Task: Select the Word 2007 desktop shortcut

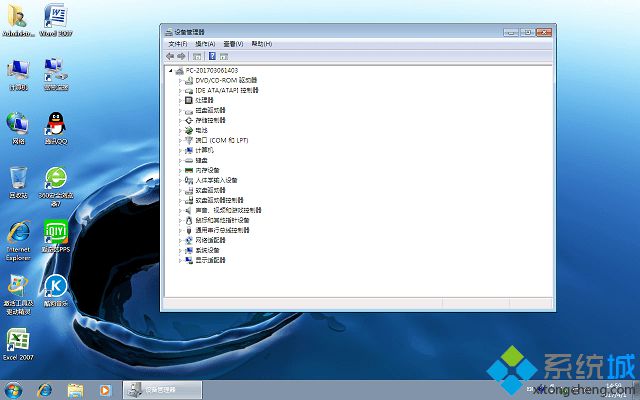Action: (x=56, y=20)
